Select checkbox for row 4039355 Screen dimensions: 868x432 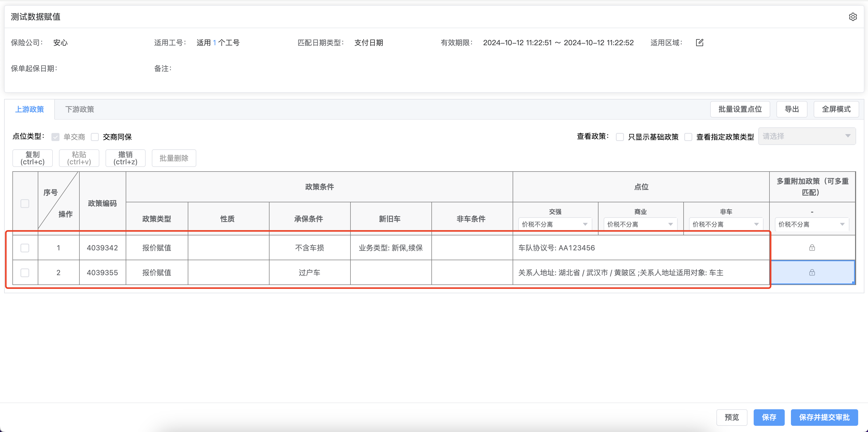click(x=25, y=272)
